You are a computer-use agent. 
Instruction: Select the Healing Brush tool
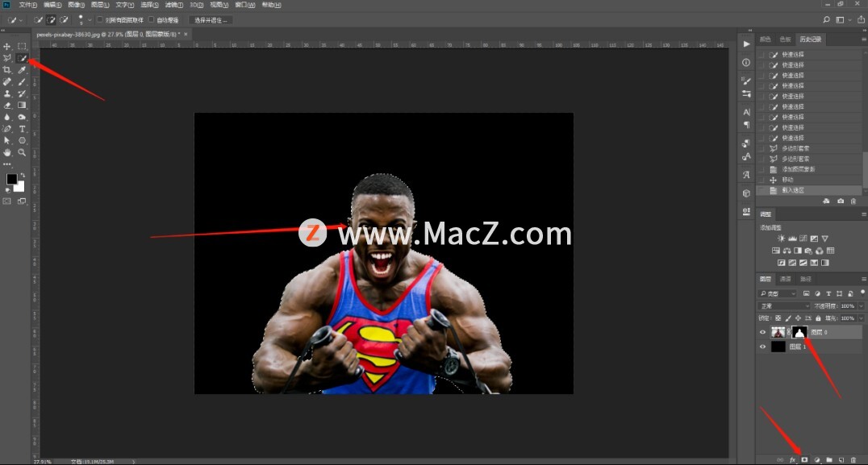[7, 82]
